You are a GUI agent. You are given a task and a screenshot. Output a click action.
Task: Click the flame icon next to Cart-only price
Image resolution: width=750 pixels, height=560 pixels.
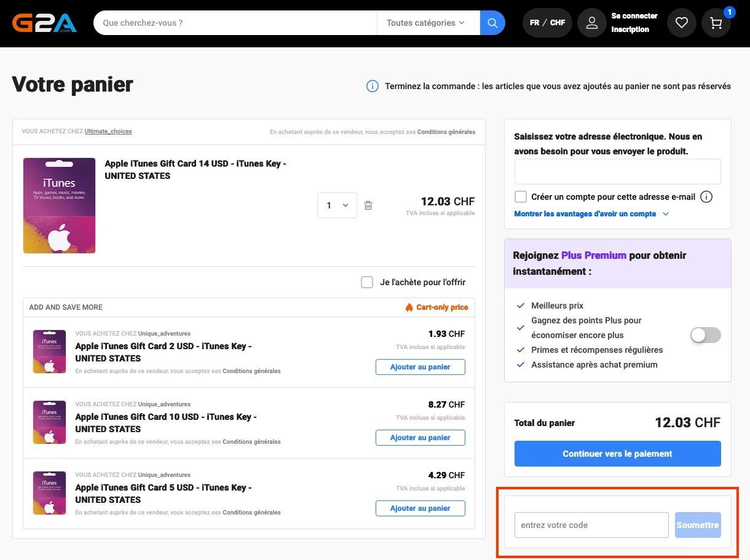tap(409, 307)
